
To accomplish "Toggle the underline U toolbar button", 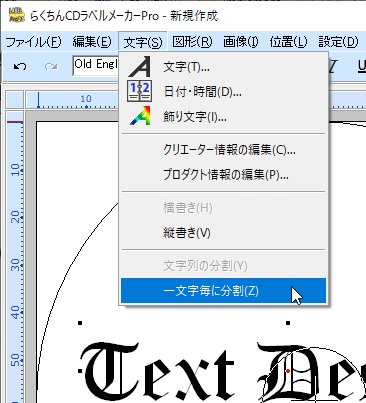I will point(361,67).
